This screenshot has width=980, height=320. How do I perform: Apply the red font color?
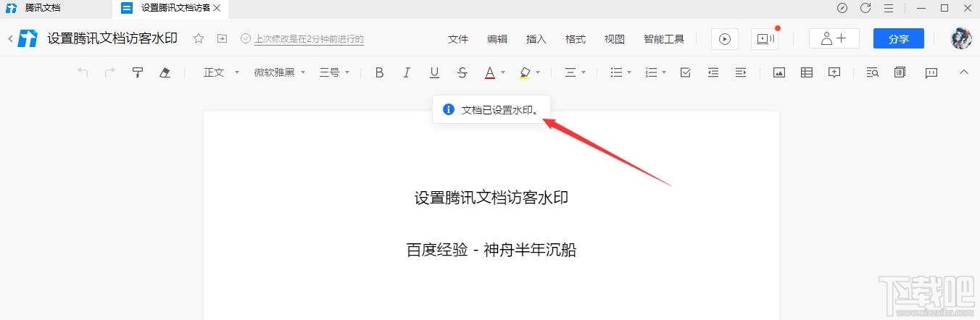point(490,72)
